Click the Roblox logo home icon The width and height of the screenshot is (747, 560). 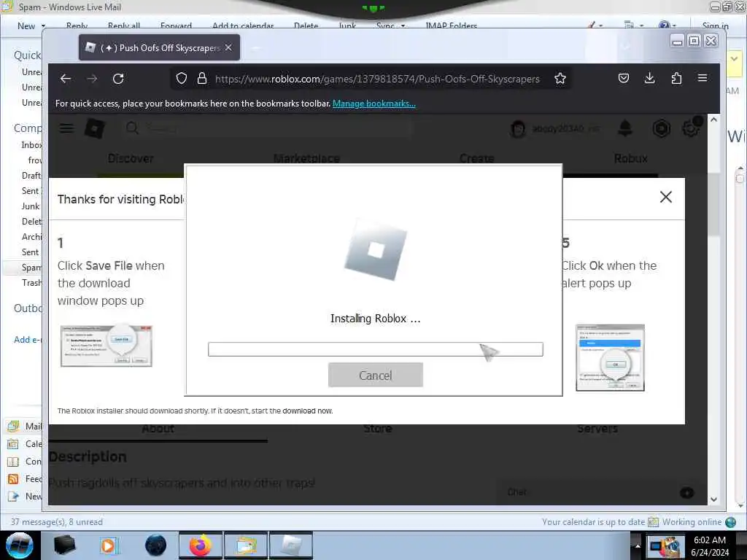point(95,128)
